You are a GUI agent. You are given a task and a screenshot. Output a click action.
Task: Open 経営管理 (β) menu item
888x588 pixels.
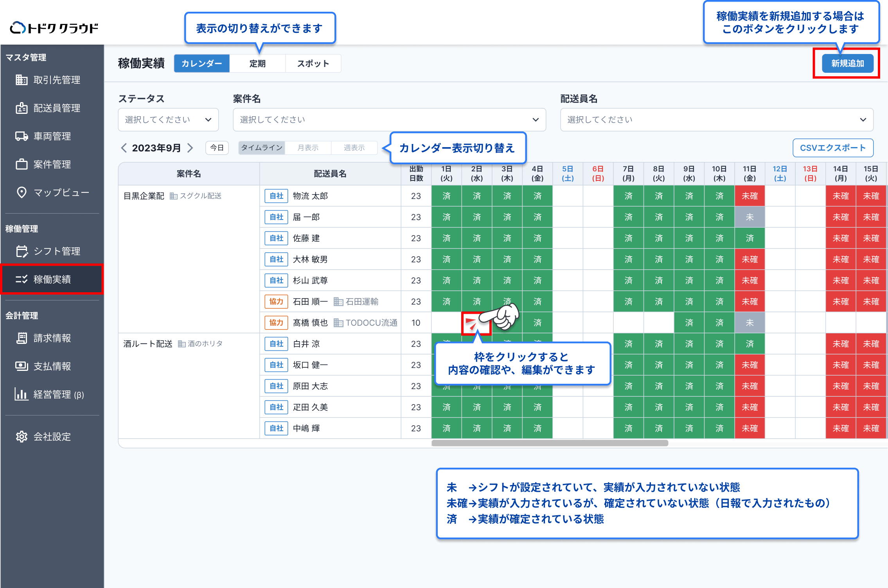point(52,394)
